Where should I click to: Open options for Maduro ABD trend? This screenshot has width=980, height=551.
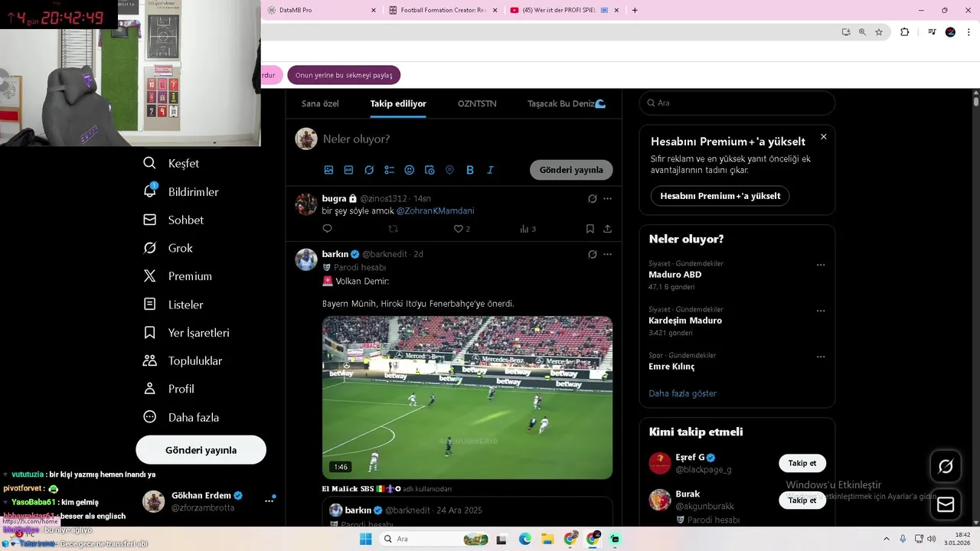point(821,266)
